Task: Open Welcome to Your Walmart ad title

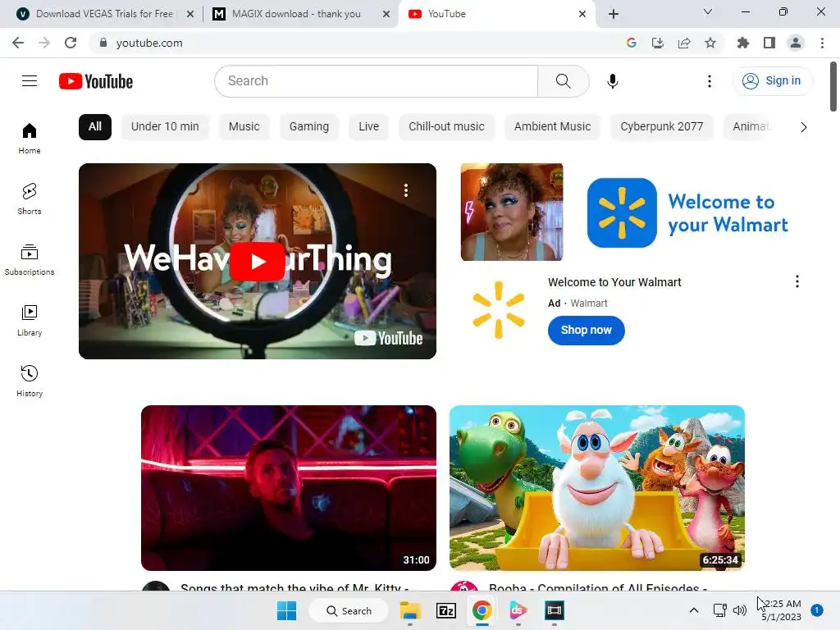Action: (614, 282)
